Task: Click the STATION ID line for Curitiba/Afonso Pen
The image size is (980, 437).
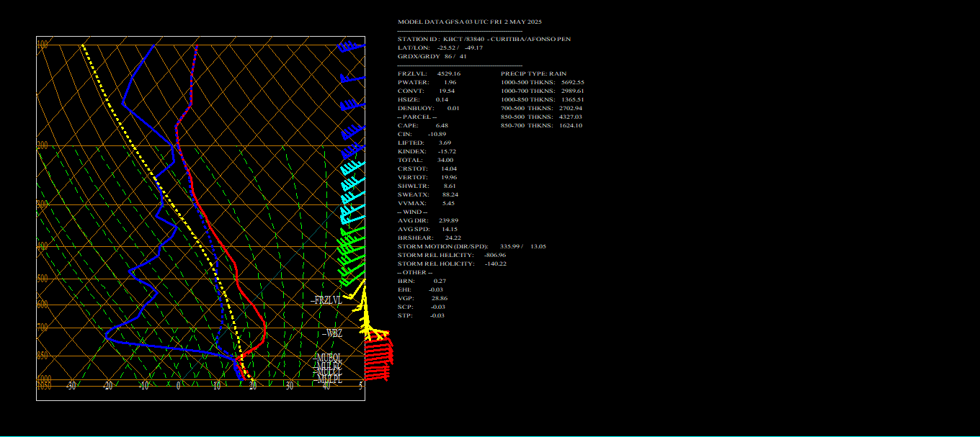Action: pyautogui.click(x=484, y=39)
